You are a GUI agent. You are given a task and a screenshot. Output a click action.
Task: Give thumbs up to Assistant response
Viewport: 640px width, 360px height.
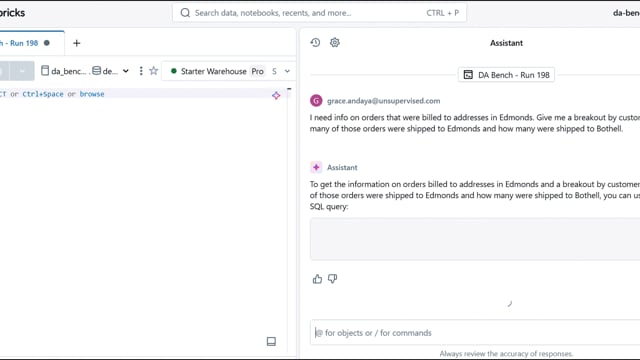click(317, 279)
